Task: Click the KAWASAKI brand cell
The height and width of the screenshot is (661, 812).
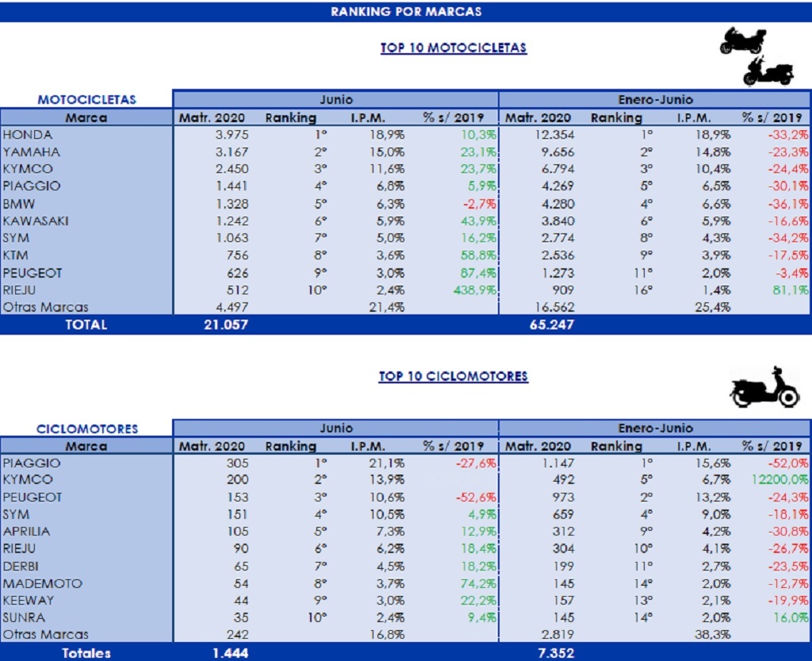Action: pos(35,221)
